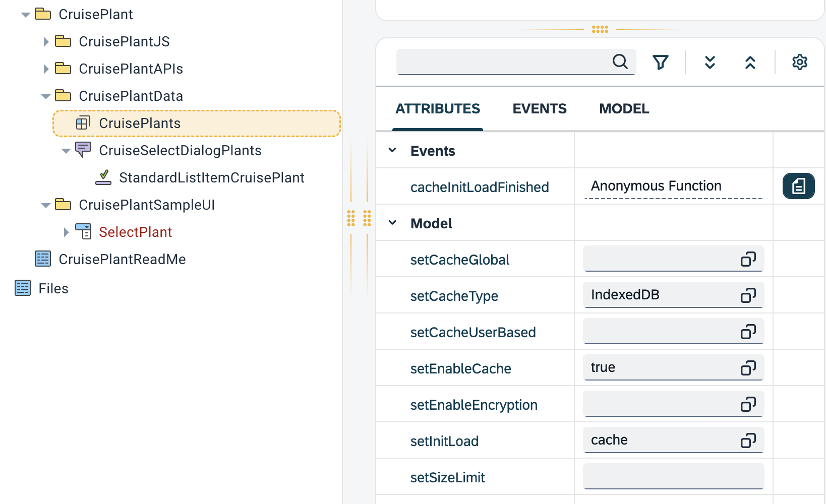
Task: Collapse the Events section chevron
Action: (x=392, y=150)
